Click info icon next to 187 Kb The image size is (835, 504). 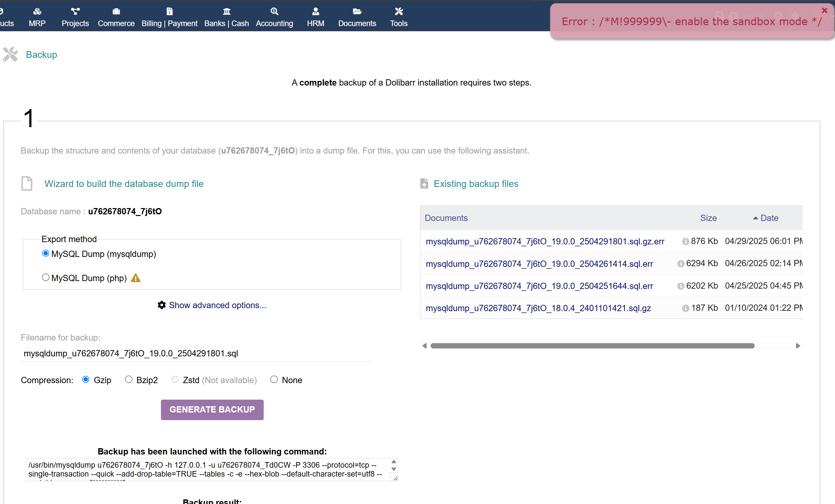click(686, 308)
